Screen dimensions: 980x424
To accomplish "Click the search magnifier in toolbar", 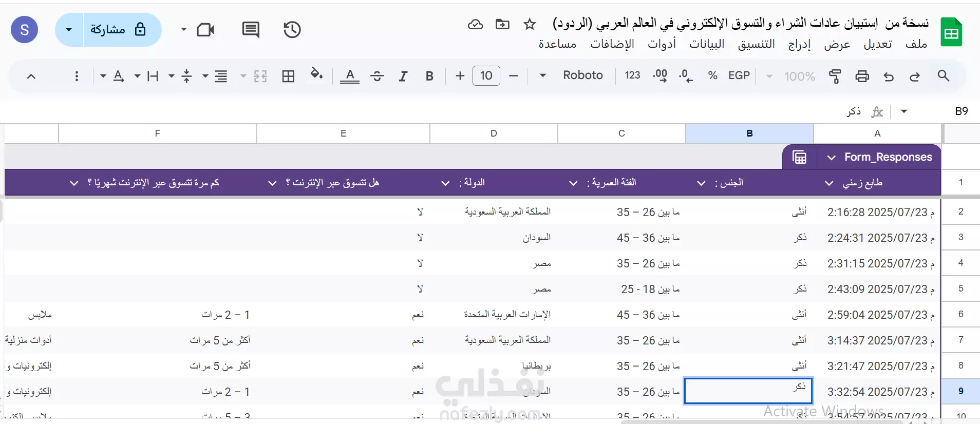I will tap(944, 76).
